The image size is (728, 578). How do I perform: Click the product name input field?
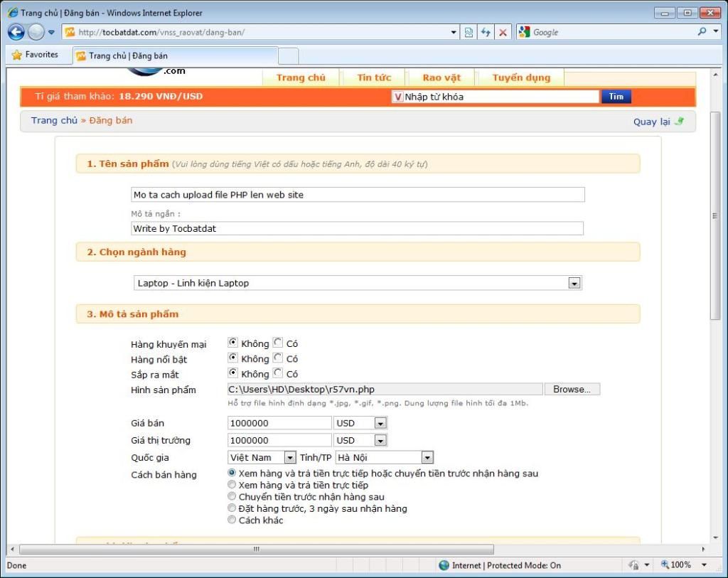click(358, 195)
